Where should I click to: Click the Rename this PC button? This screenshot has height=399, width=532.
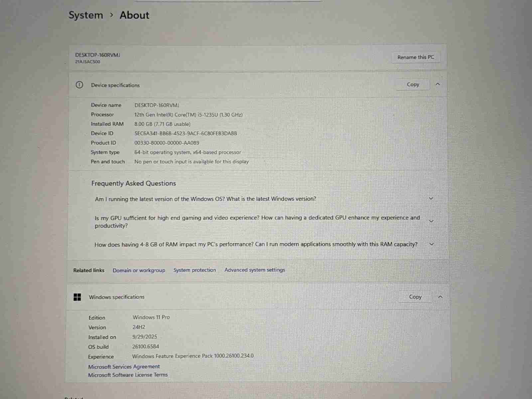click(415, 57)
